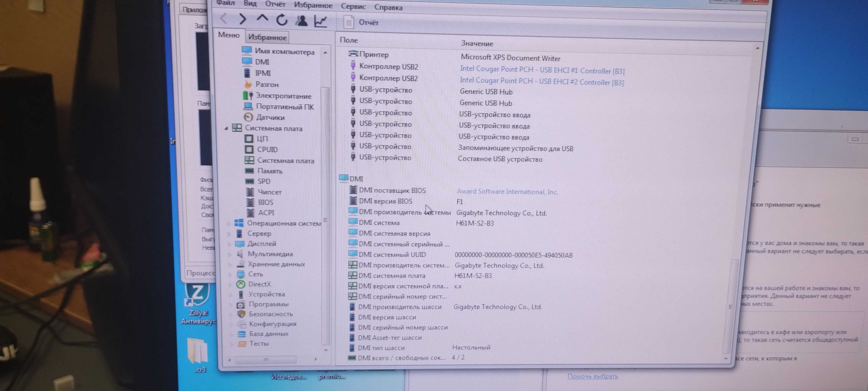
Task: Click the База данных tree icon
Action: [242, 334]
